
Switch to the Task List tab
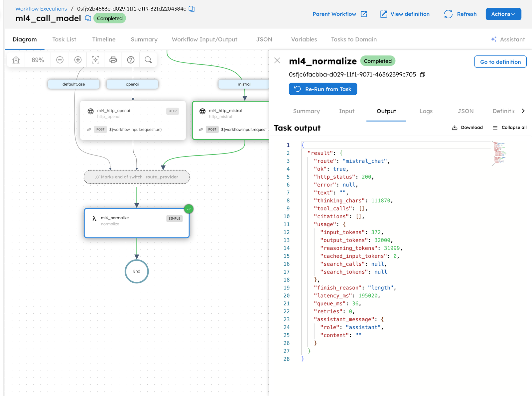[x=64, y=39]
